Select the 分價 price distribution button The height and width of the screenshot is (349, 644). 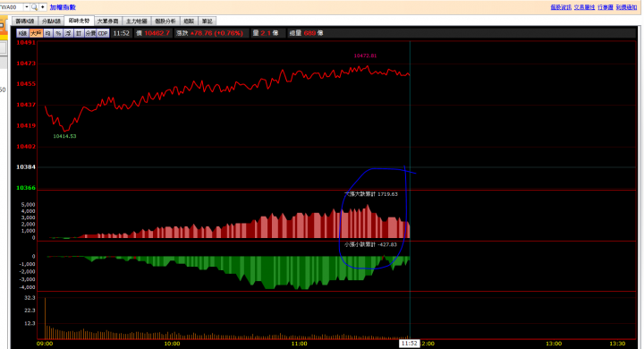coord(90,33)
